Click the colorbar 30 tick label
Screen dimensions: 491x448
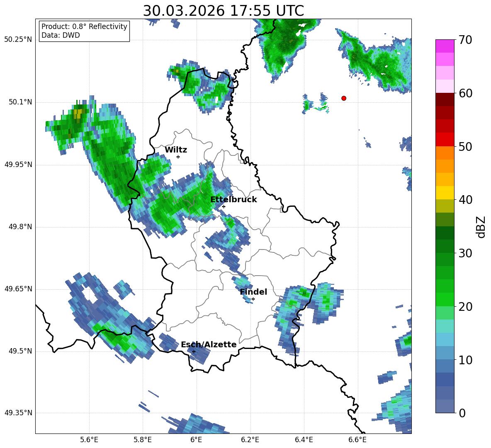coord(465,253)
